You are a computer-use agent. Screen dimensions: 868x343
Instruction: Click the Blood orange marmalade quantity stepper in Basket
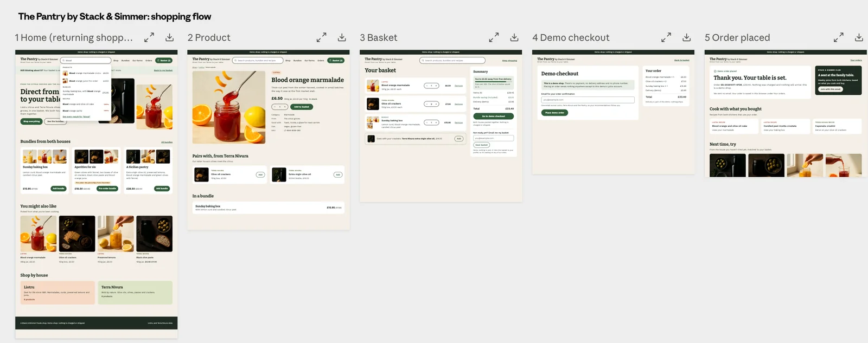(x=431, y=86)
